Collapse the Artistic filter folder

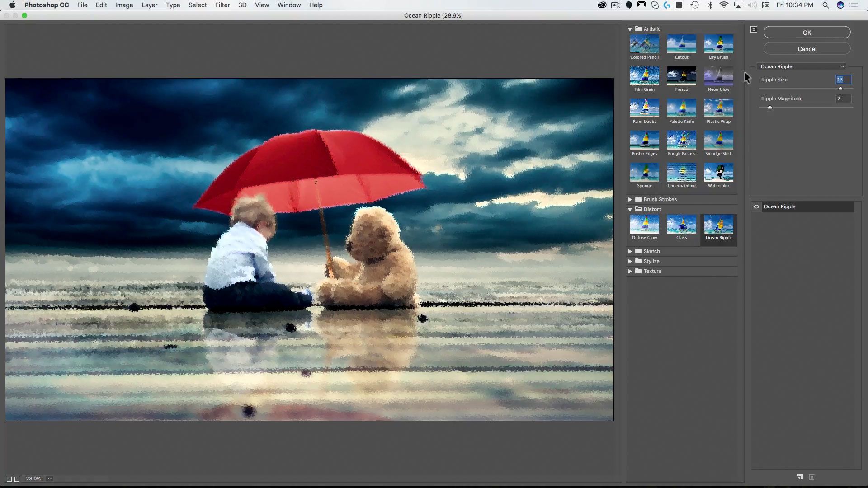point(630,29)
